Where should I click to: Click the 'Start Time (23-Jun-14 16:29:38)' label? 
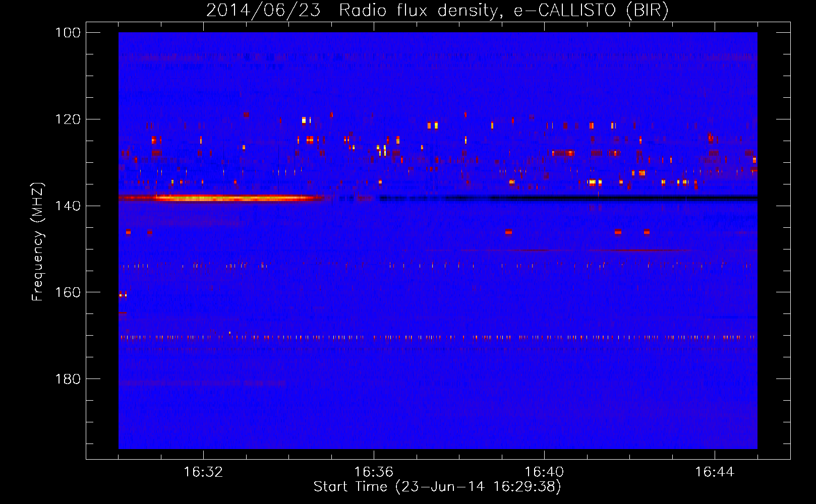437,487
